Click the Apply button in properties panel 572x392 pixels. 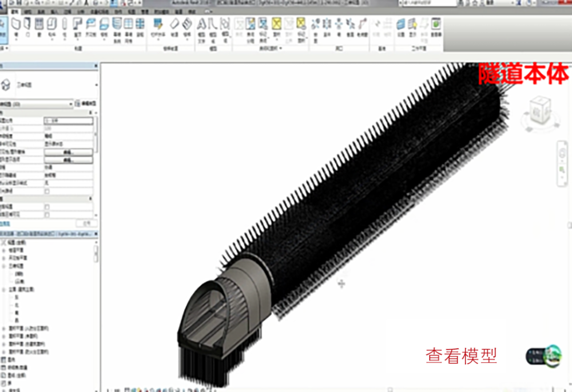pos(87,223)
